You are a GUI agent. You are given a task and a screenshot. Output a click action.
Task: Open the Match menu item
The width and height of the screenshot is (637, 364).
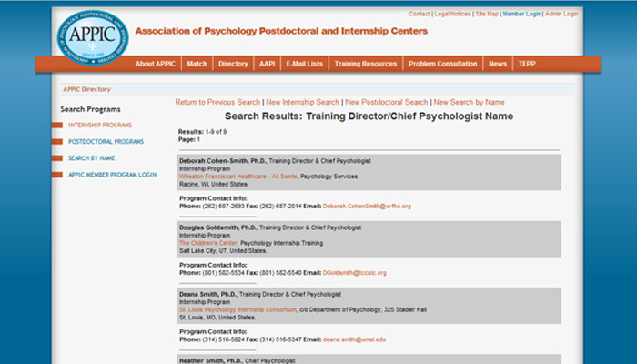197,64
